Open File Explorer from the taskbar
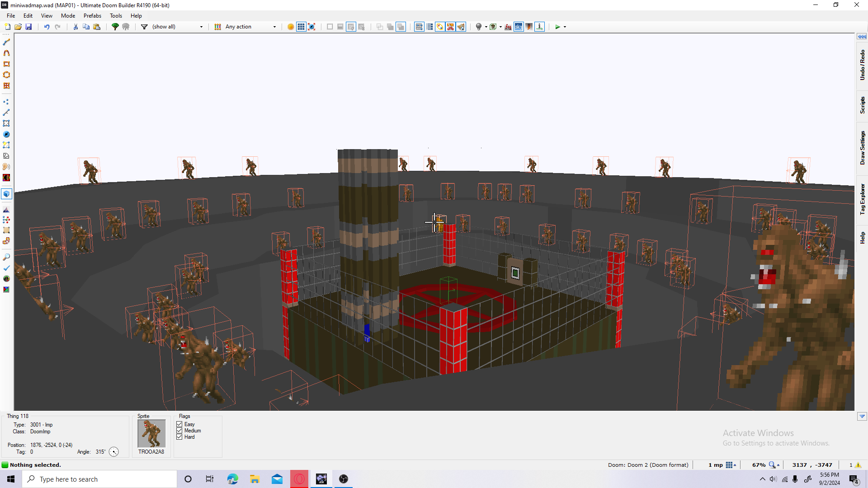868x488 pixels. point(255,479)
